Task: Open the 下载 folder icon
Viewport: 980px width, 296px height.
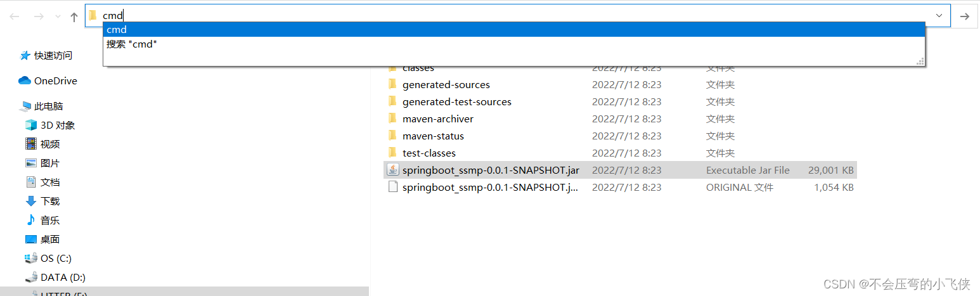Action: (31, 201)
